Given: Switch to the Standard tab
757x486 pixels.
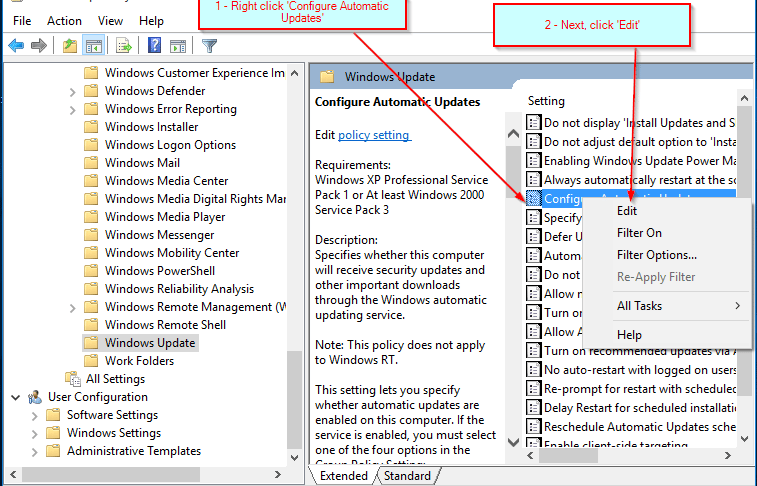Looking at the screenshot, I should click(x=407, y=476).
